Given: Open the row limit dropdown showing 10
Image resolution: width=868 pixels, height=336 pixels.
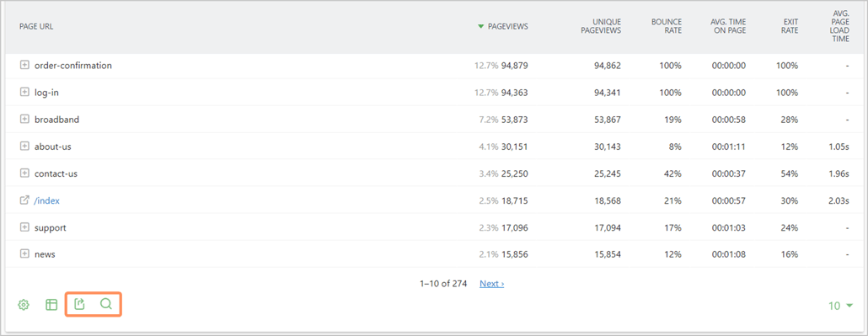Looking at the screenshot, I should click(840, 306).
